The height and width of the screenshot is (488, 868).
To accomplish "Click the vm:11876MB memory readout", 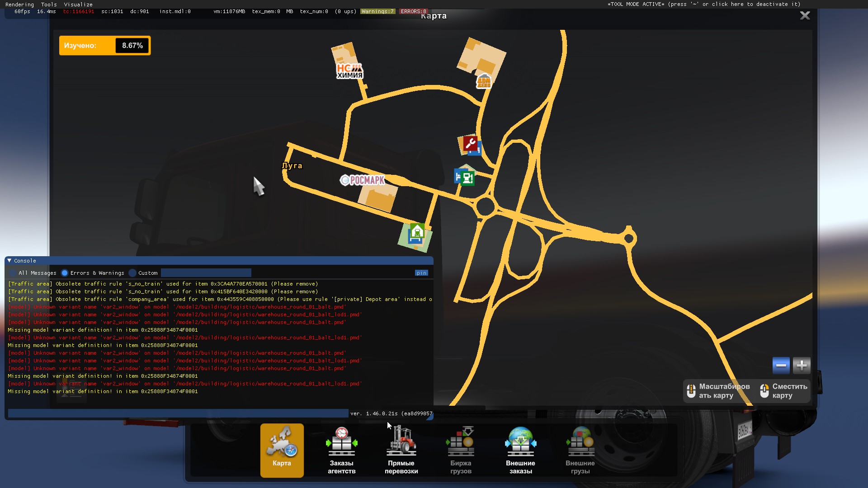I will (x=229, y=11).
